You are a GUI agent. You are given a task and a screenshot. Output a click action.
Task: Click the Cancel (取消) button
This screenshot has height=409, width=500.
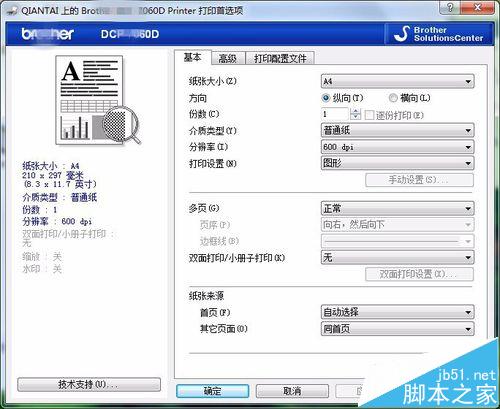(x=292, y=391)
